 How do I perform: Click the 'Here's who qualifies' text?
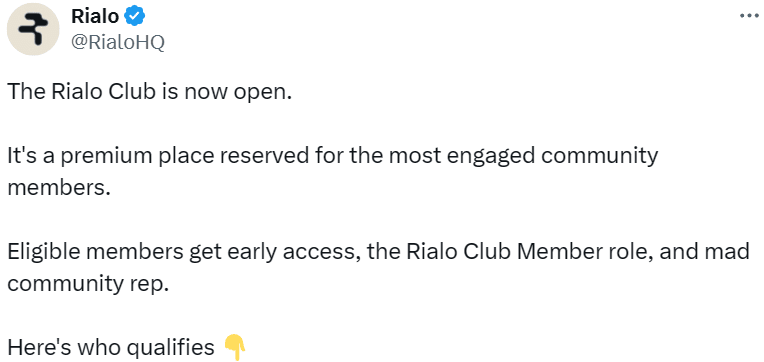coord(111,348)
